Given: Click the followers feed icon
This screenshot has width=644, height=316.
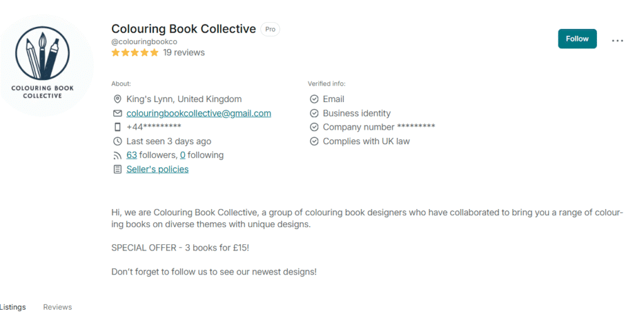Looking at the screenshot, I should pyautogui.click(x=117, y=155).
